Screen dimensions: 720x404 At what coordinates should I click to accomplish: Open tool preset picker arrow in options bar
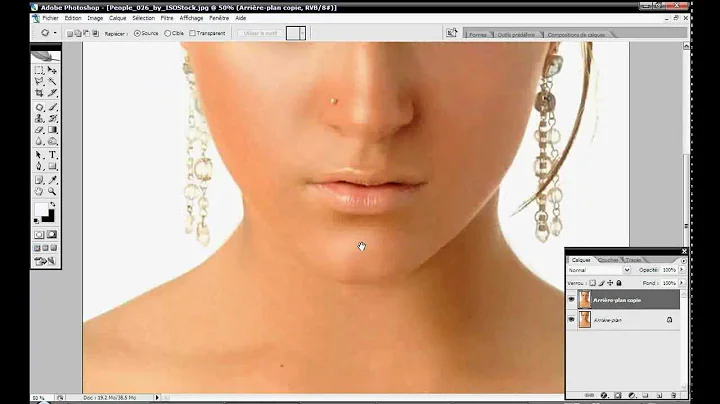click(55, 33)
